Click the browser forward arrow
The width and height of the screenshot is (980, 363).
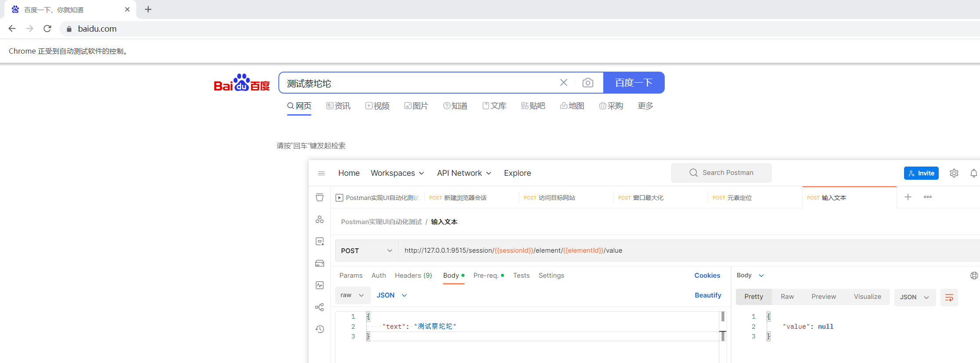pos(30,29)
